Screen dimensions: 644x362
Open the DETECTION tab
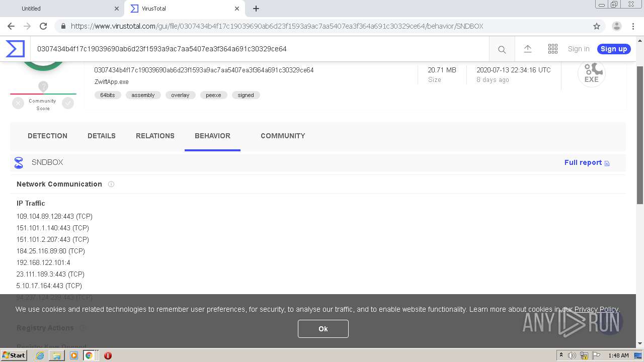click(47, 136)
